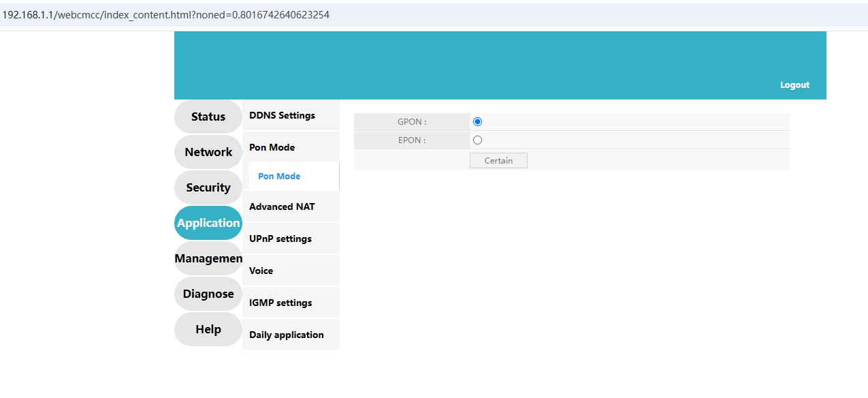Open the Security menu
Viewport: 868px width, 398px height.
pos(208,187)
